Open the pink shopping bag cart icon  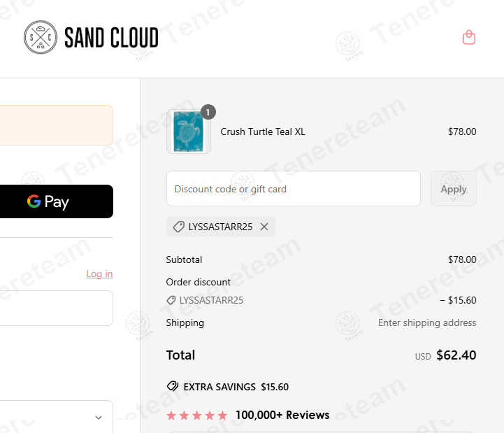pos(469,37)
